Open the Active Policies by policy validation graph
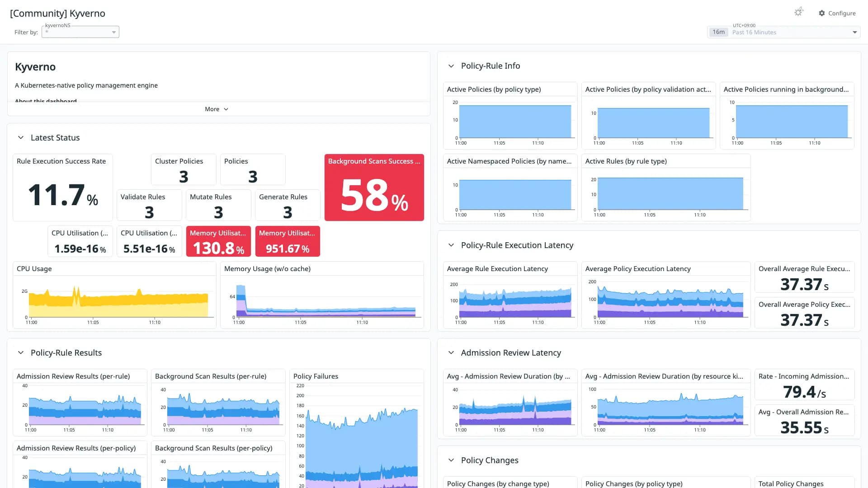Image resolution: width=868 pixels, height=488 pixels. click(649, 116)
